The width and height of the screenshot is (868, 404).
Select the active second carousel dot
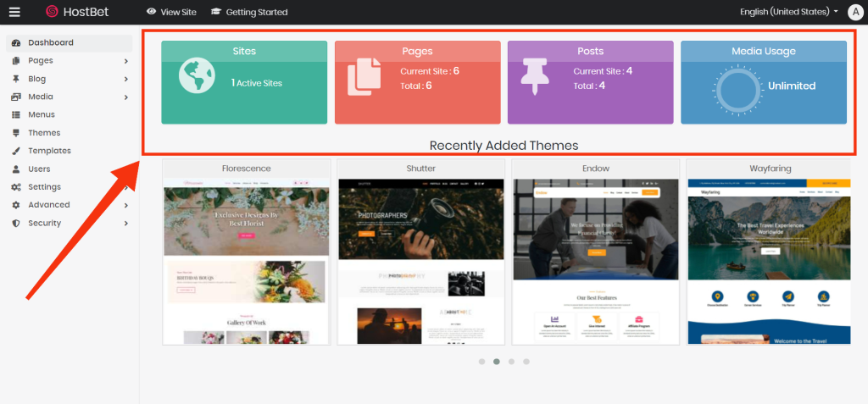coord(497,362)
